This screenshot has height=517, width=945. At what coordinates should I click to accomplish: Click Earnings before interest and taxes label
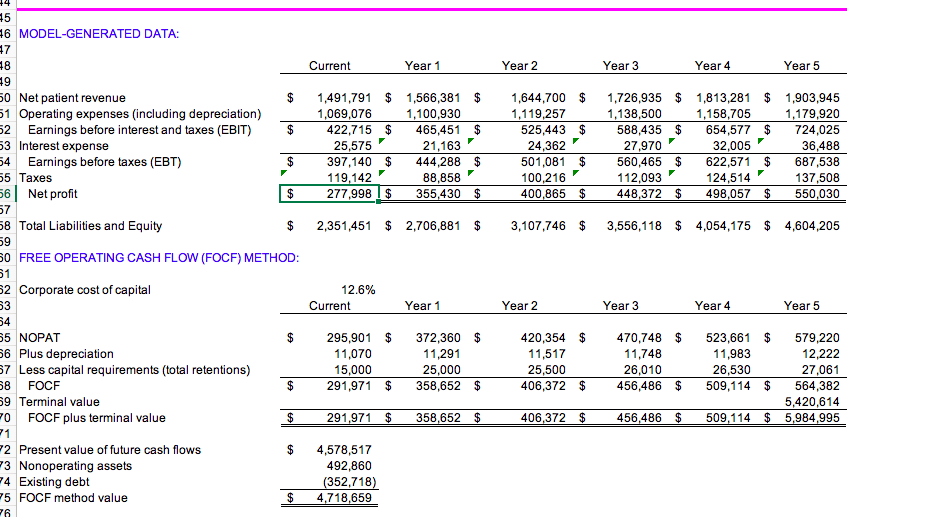click(x=139, y=130)
